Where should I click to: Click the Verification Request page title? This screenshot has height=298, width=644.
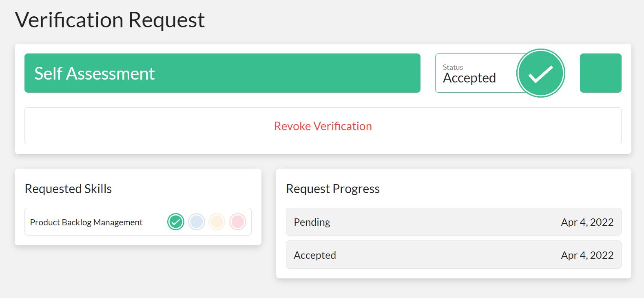(110, 20)
